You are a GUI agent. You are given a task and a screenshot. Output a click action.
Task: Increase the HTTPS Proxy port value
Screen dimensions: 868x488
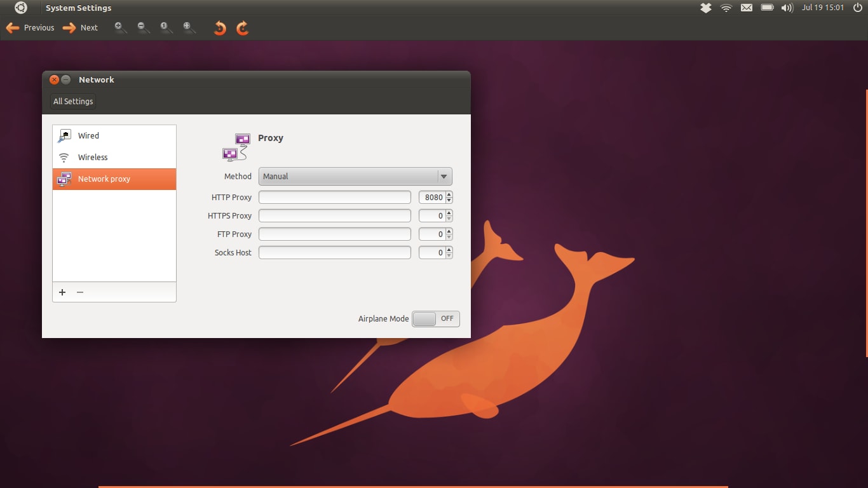click(x=449, y=213)
